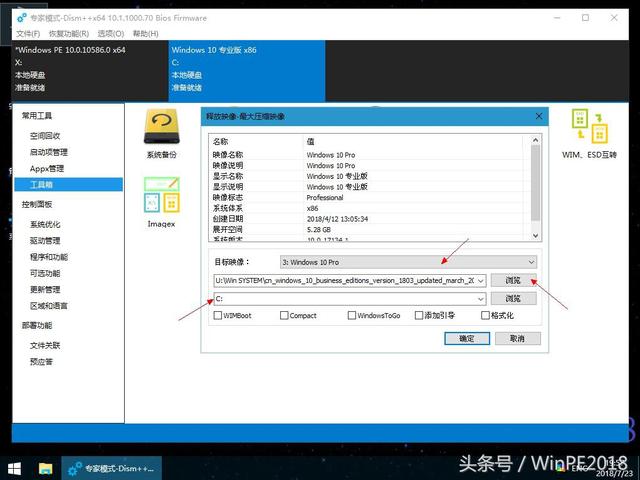Select the 映像标志 Professional row
Screen dimensions: 640x480
tap(369, 198)
